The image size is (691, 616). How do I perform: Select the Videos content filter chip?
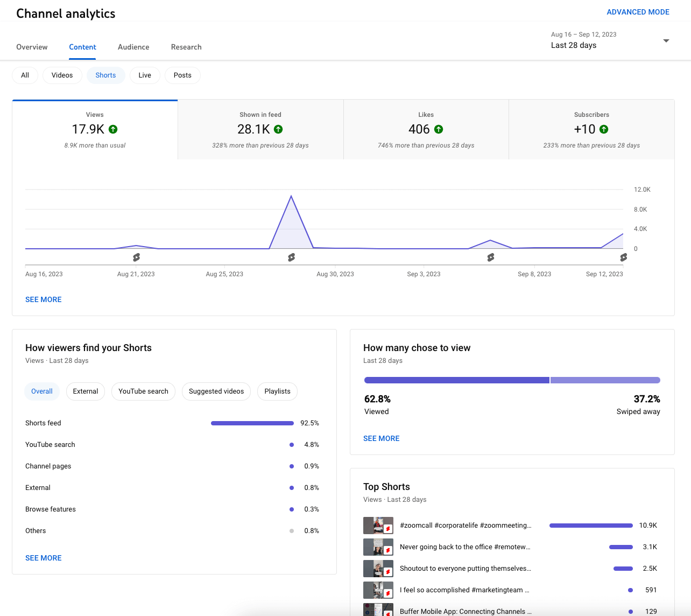(x=62, y=75)
